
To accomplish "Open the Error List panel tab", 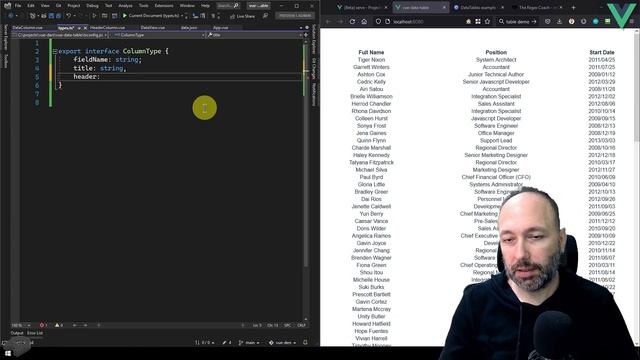I will pyautogui.click(x=35, y=333).
